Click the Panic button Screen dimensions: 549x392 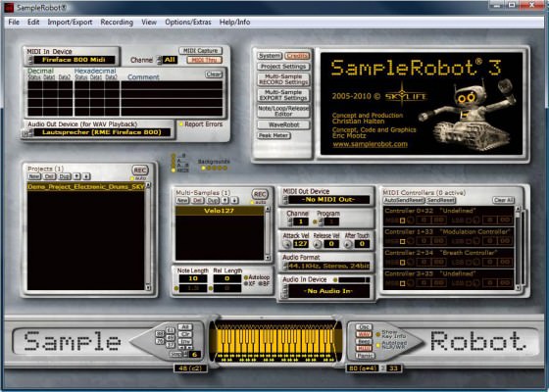[365, 356]
